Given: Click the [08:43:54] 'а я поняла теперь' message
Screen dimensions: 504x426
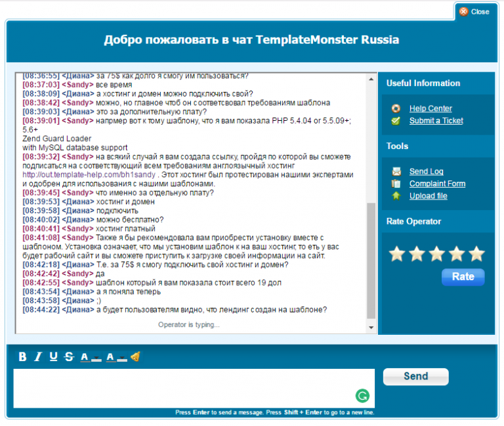Looking at the screenshot, I should pos(92,291).
